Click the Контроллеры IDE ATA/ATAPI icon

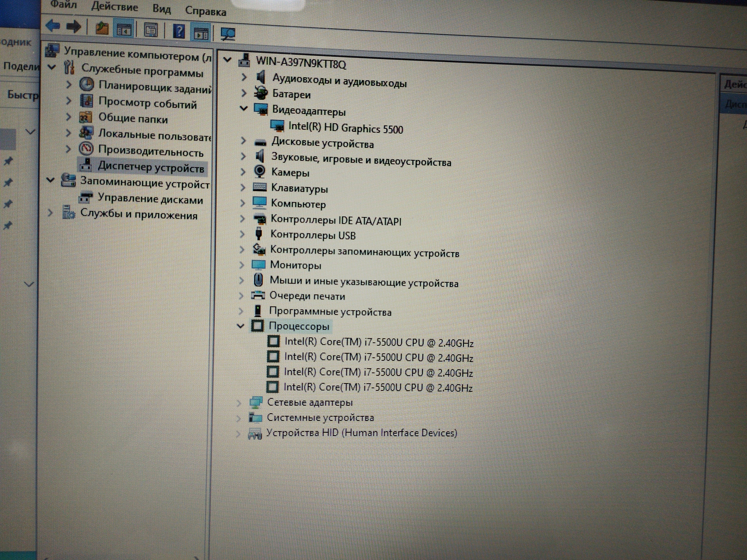[259, 219]
